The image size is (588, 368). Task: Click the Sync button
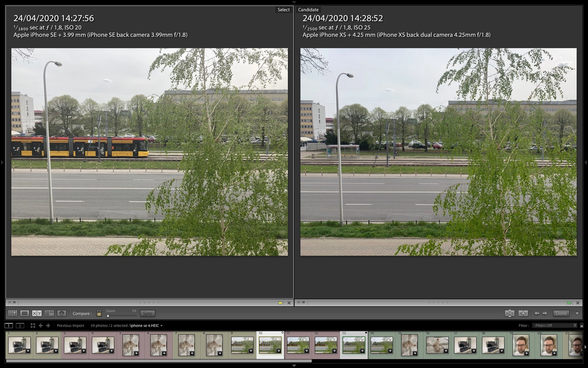point(148,313)
